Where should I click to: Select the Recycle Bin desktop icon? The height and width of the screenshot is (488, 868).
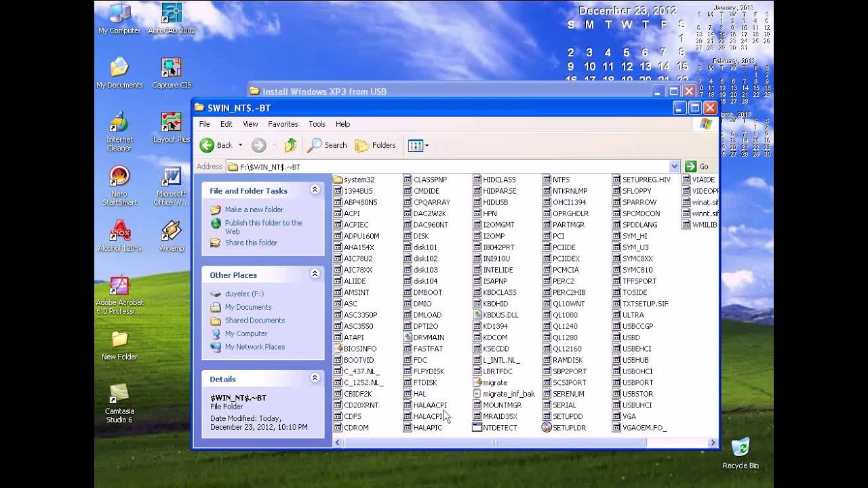click(741, 453)
